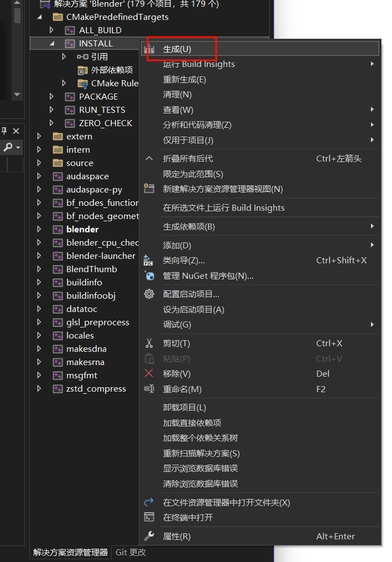Choose 重新扫描解决方案(S)
Viewport: 392px width, 562px height.
tap(260, 453)
